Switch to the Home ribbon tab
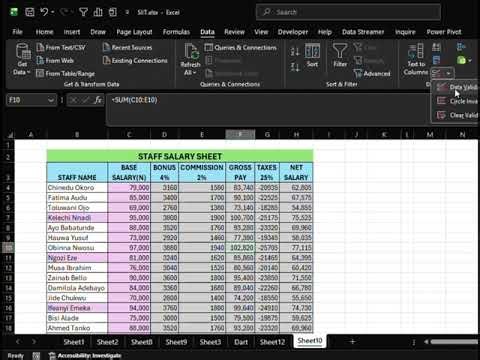The height and width of the screenshot is (360, 480). (44, 32)
